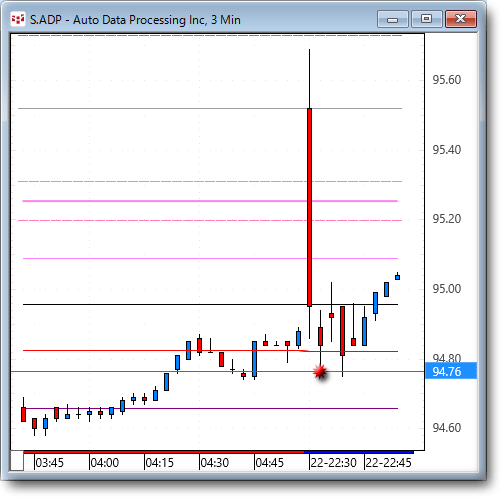Click the 04:15 time axis label
Image resolution: width=504 pixels, height=498 pixels.
point(160,463)
